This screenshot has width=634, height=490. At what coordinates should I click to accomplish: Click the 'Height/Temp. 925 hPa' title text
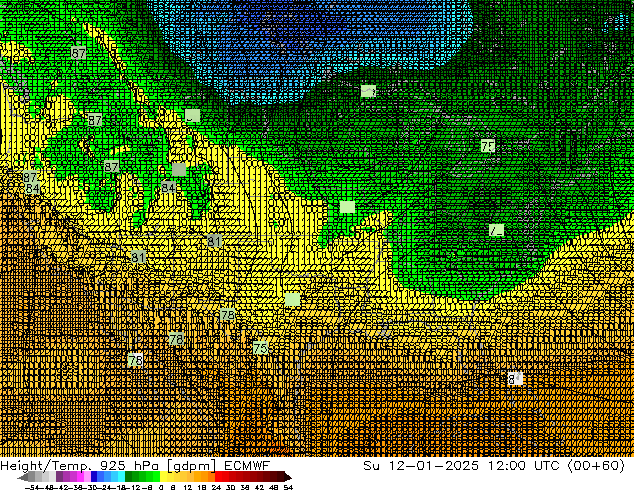(x=80, y=465)
